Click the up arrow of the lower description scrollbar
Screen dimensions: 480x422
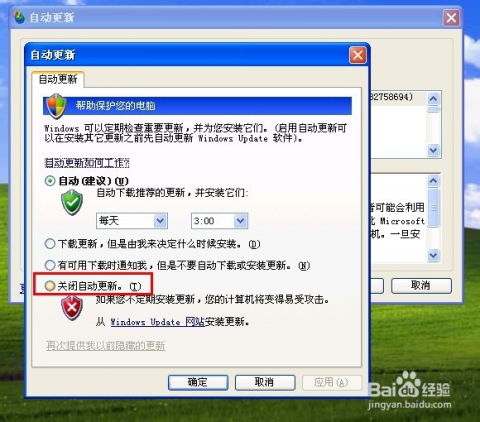coord(433,181)
